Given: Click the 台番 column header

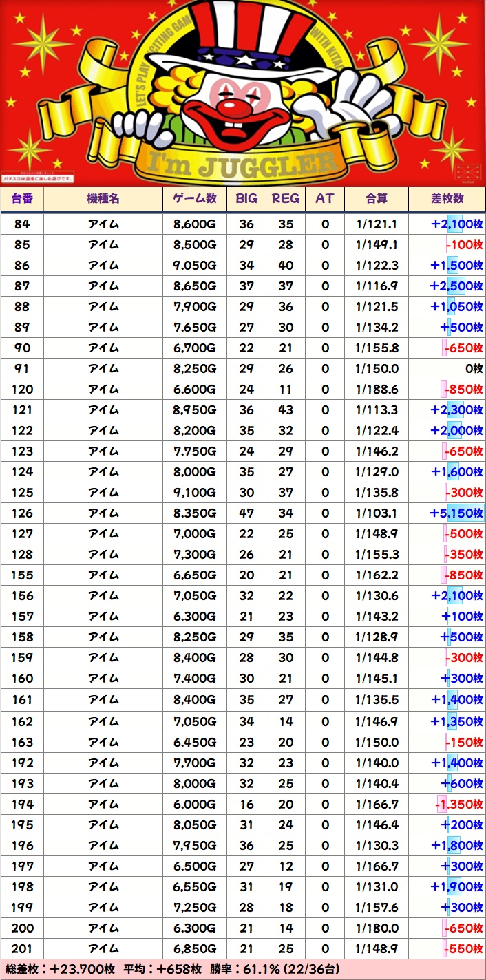Looking at the screenshot, I should click(x=22, y=198).
